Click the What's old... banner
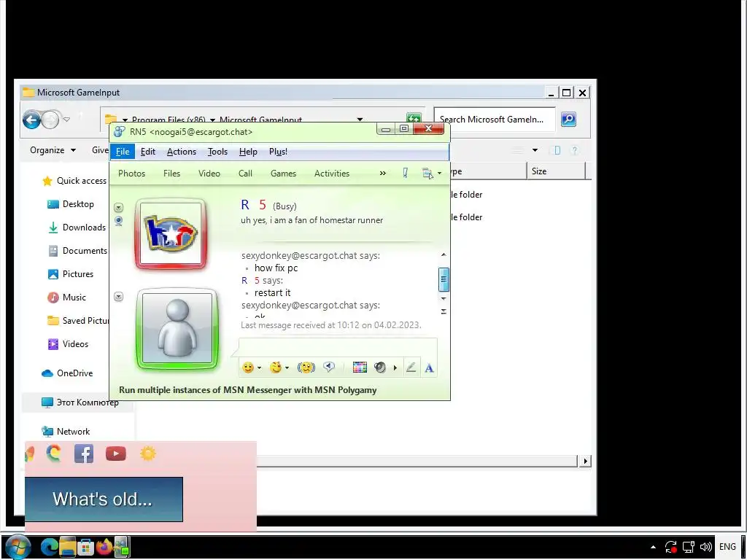Screen dimensions: 747x560 104,499
